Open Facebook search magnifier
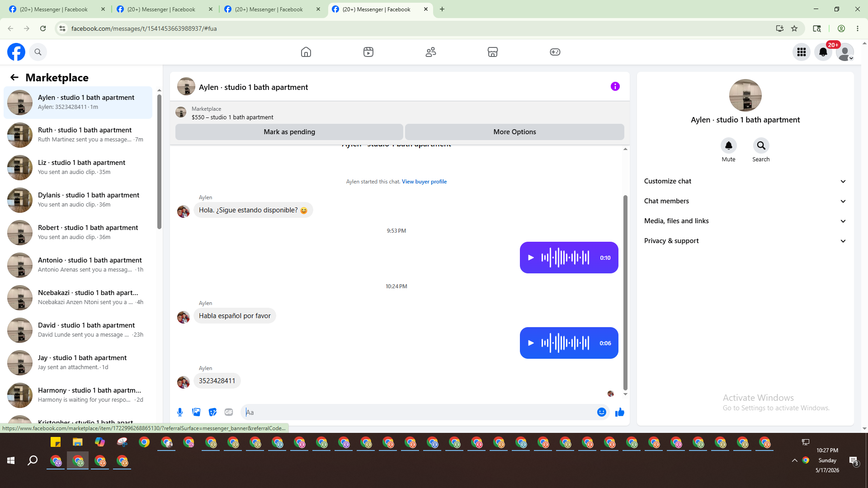Image resolution: width=868 pixels, height=488 pixels. pyautogui.click(x=38, y=52)
